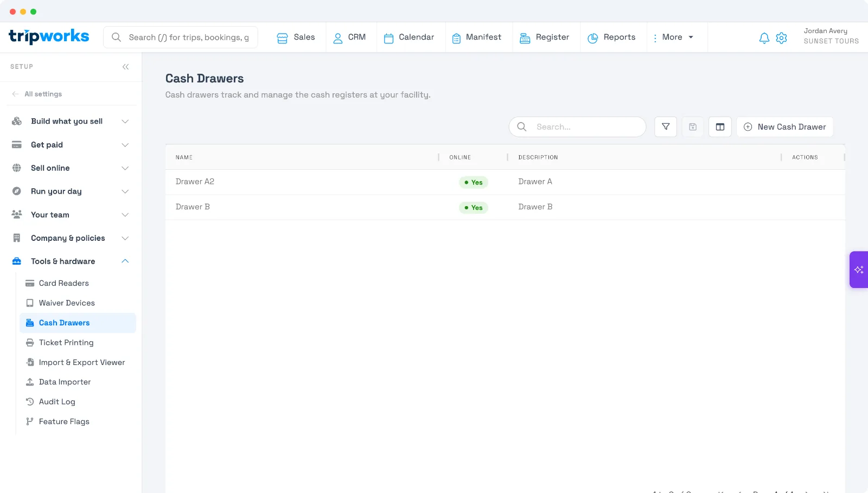The image size is (868, 493).
Task: Open the Drawer A2 row
Action: tap(505, 182)
